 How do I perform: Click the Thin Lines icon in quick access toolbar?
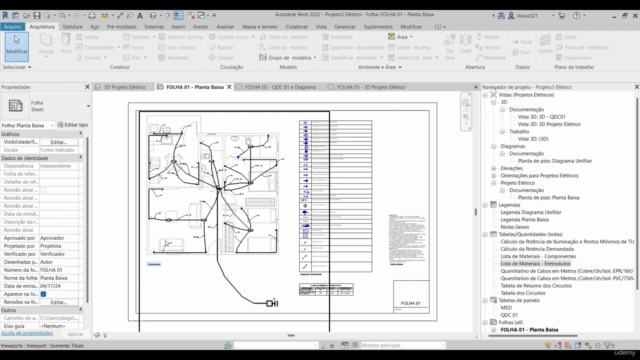click(178, 16)
